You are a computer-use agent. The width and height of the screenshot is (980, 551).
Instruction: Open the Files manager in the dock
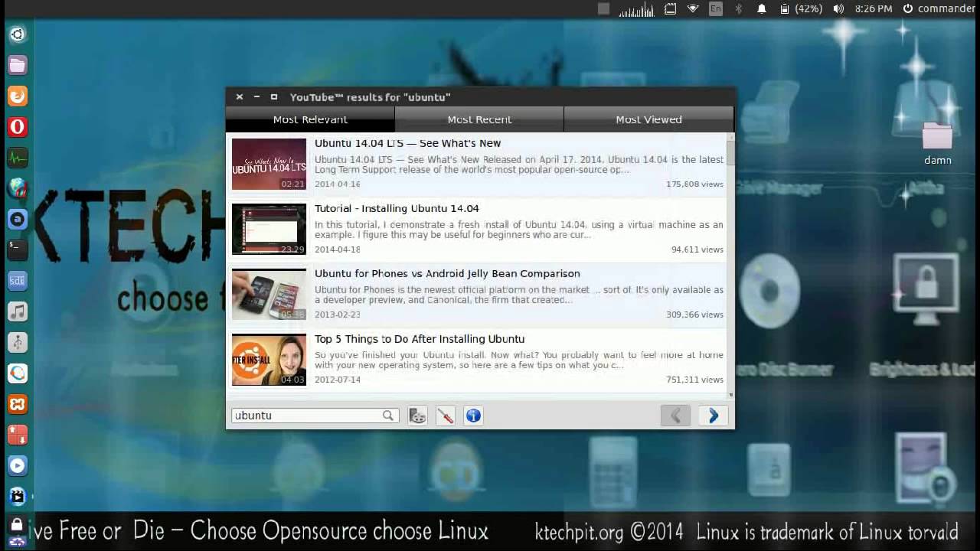[x=17, y=65]
